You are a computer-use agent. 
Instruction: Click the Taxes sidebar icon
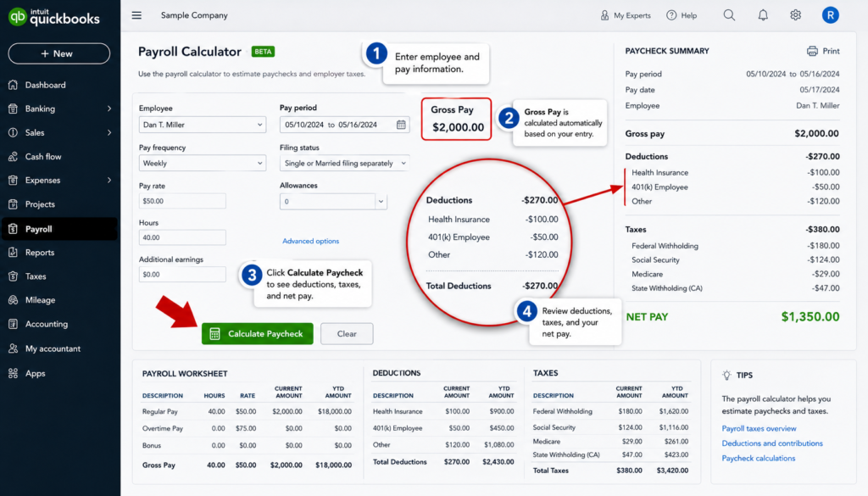pyautogui.click(x=14, y=276)
